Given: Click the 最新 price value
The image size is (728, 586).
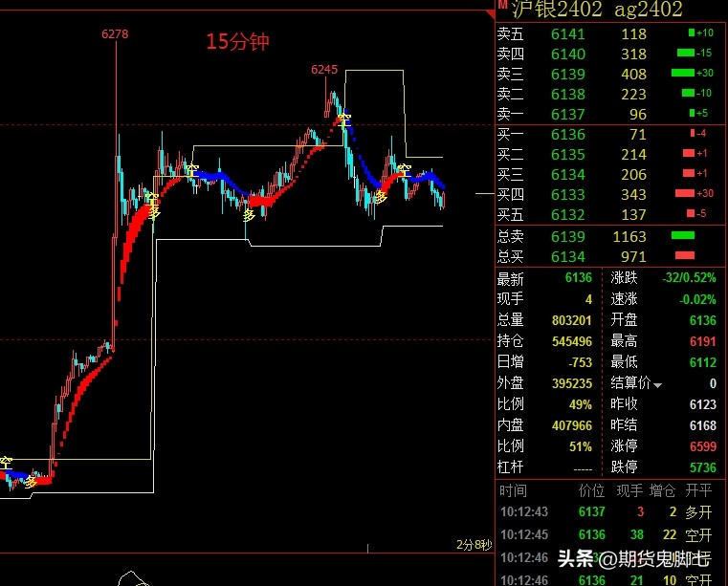Looking at the screenshot, I should (x=579, y=278).
